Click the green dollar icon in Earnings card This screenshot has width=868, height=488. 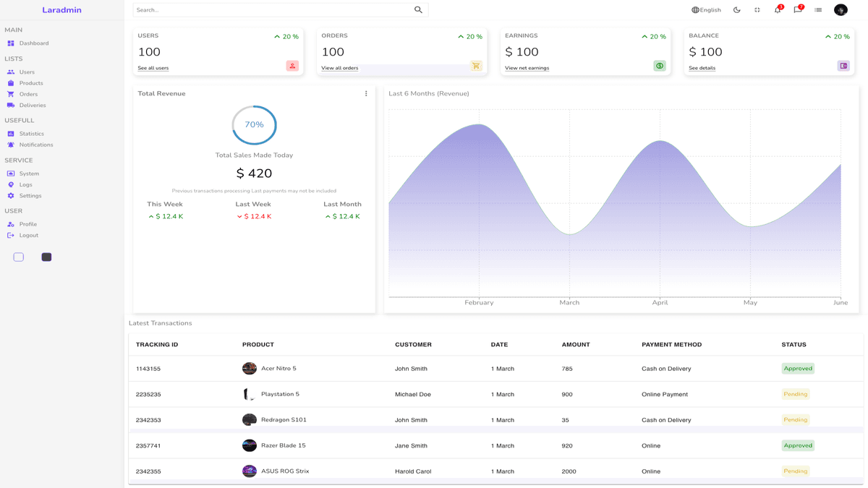[x=660, y=66]
